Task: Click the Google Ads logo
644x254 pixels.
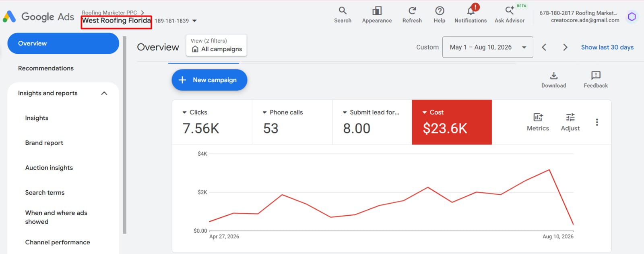Action: pos(39,17)
